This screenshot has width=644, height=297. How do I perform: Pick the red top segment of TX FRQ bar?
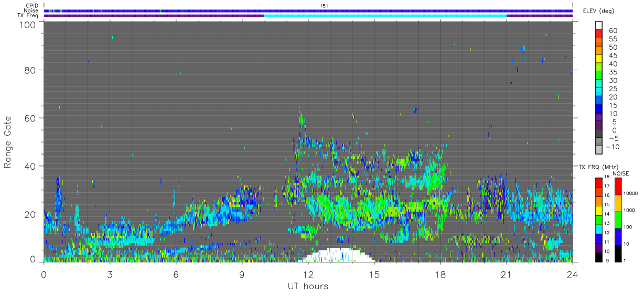pos(599,182)
